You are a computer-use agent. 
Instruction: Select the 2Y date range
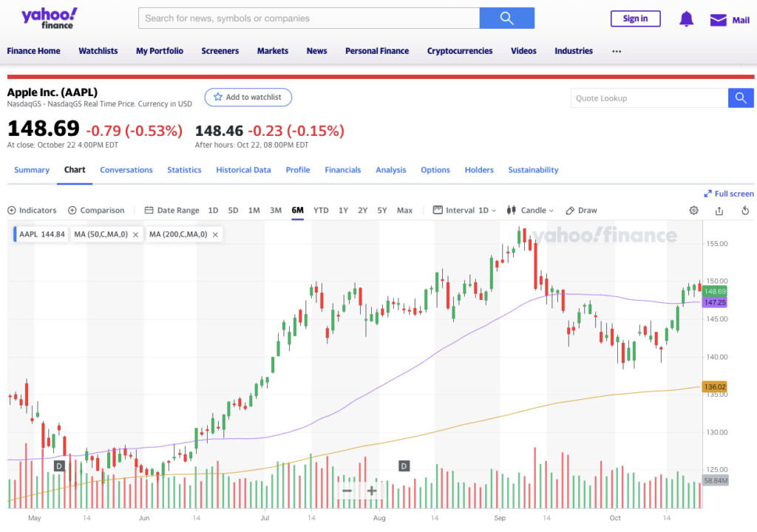coord(362,211)
